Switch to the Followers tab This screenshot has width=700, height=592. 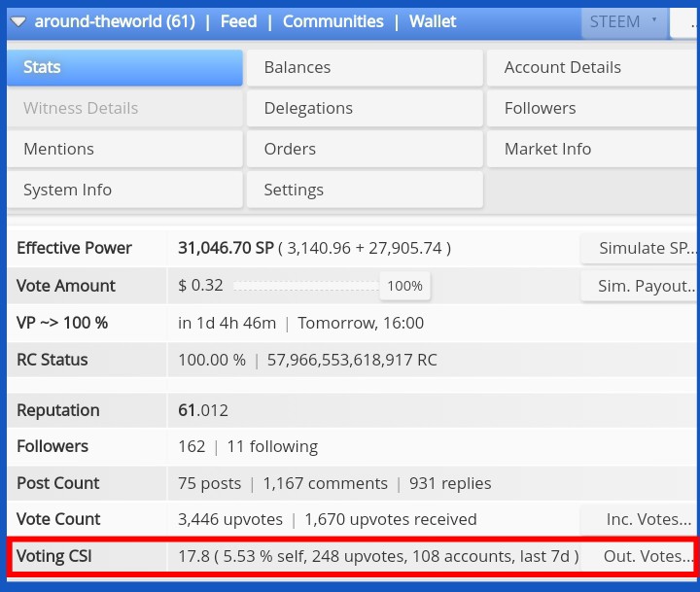coord(593,108)
